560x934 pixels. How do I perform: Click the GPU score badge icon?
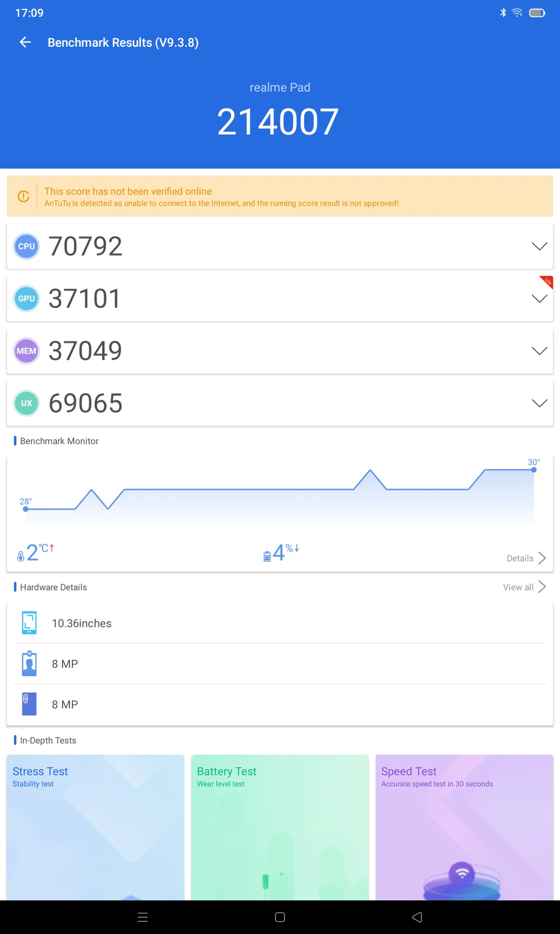pos(26,299)
